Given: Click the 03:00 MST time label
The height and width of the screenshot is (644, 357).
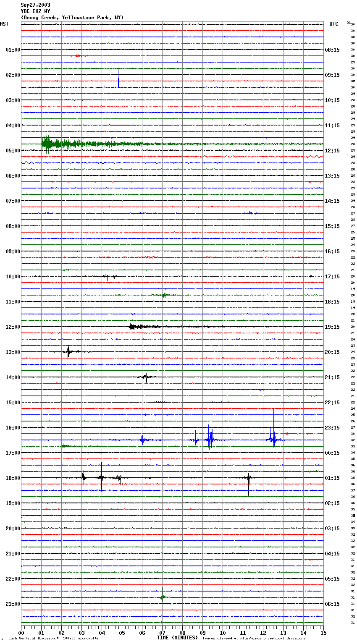Looking at the screenshot, I should (13, 100).
